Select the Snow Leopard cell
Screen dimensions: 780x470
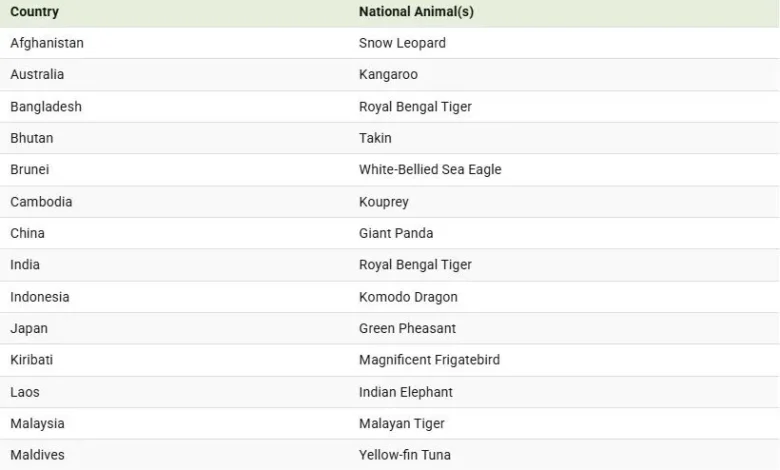(402, 43)
